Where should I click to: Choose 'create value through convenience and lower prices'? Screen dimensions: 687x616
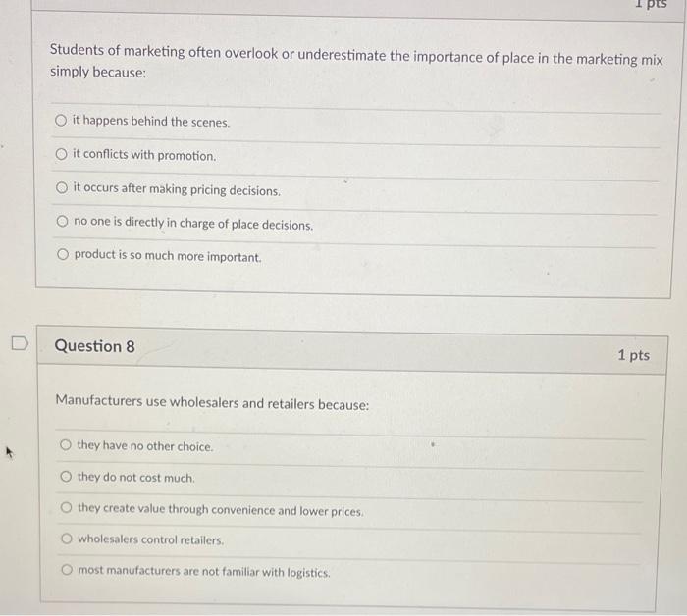[66, 509]
